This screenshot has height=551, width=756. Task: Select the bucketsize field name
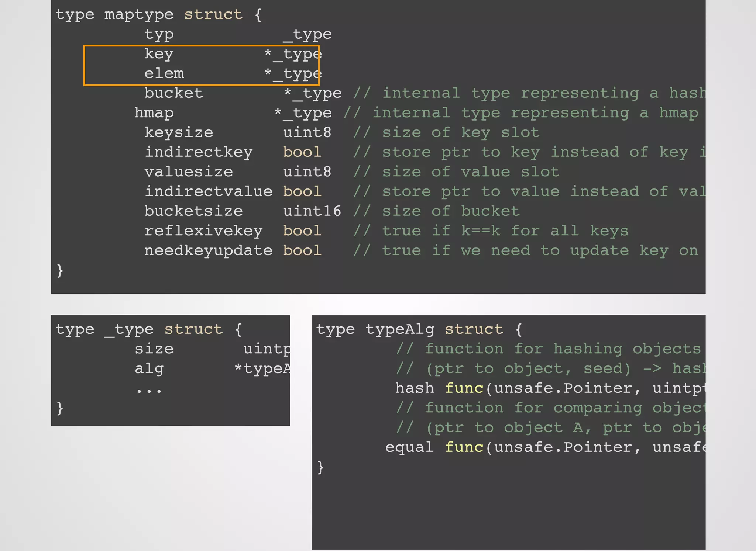[x=193, y=211]
